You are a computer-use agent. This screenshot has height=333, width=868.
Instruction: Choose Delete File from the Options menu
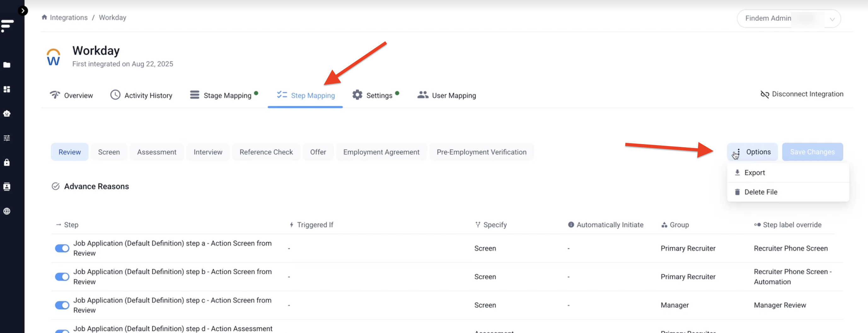[788, 192]
